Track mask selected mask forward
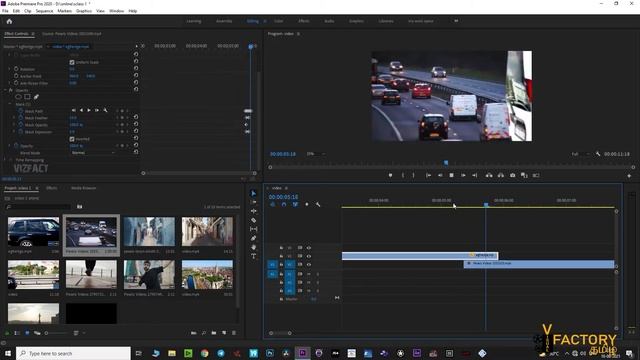 [89, 110]
